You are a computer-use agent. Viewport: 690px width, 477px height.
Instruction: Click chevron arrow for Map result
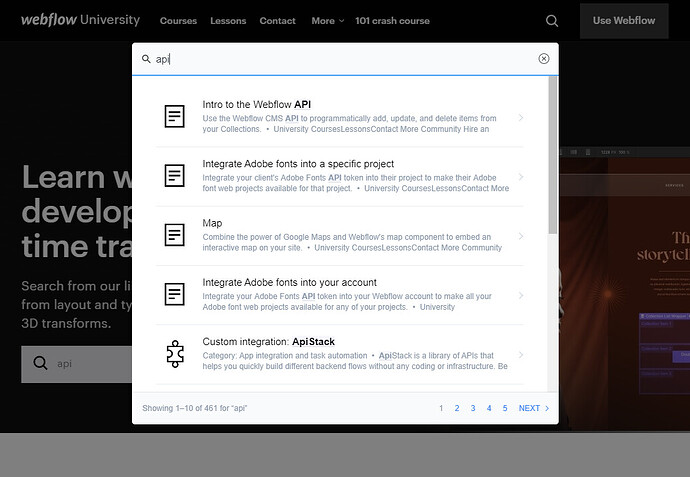click(x=521, y=236)
